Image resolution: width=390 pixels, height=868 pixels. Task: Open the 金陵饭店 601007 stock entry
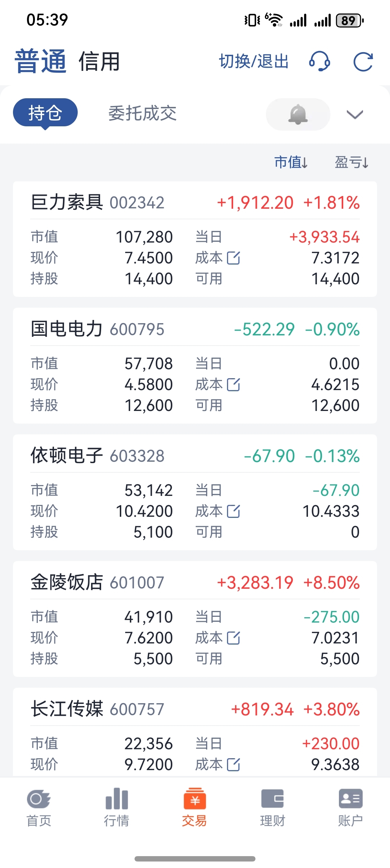pos(195,619)
